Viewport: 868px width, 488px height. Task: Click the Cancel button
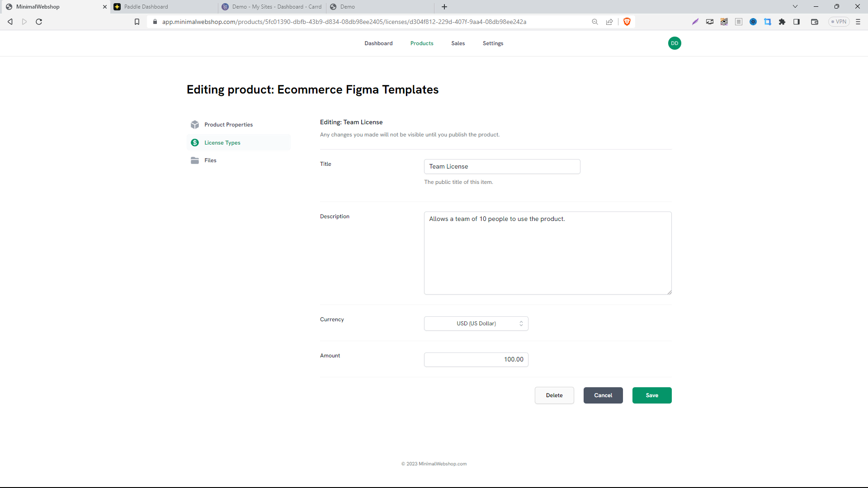coord(603,395)
